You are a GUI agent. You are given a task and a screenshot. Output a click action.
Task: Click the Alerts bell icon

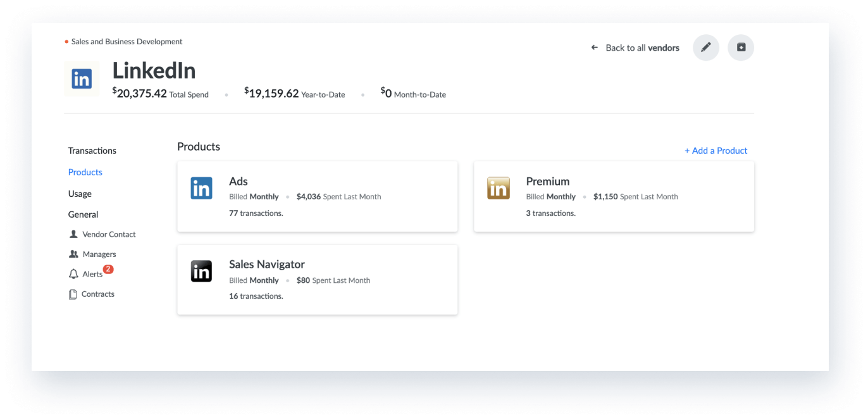pyautogui.click(x=73, y=274)
